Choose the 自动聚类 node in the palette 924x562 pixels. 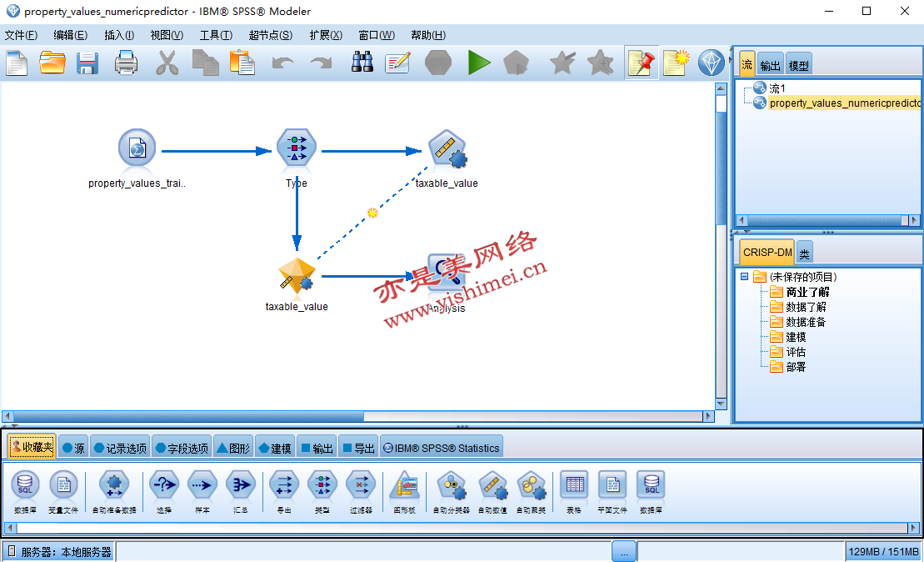tap(531, 491)
